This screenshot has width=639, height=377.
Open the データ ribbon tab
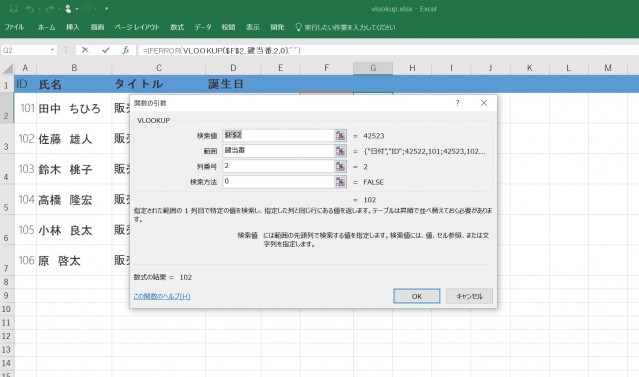pyautogui.click(x=203, y=27)
